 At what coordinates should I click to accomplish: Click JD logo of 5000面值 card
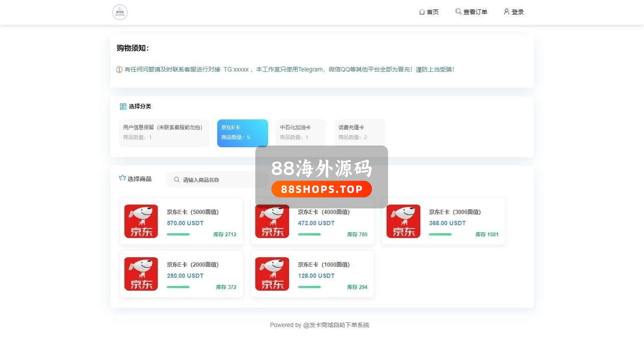pyautogui.click(x=141, y=221)
